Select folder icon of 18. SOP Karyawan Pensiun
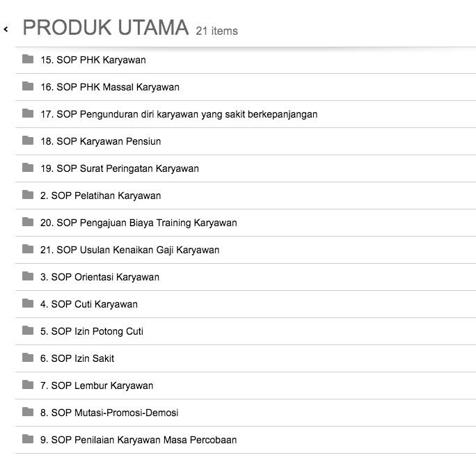Viewport: 476px width, 476px height. pyautogui.click(x=28, y=141)
